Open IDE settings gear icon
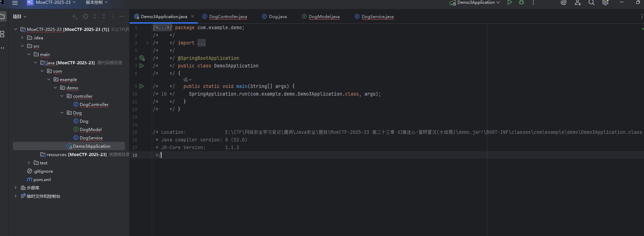 click(605, 3)
